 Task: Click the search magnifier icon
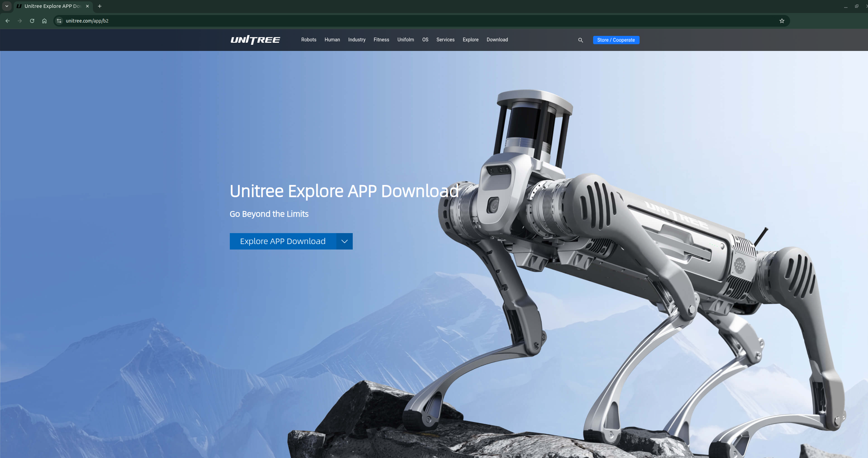point(580,40)
